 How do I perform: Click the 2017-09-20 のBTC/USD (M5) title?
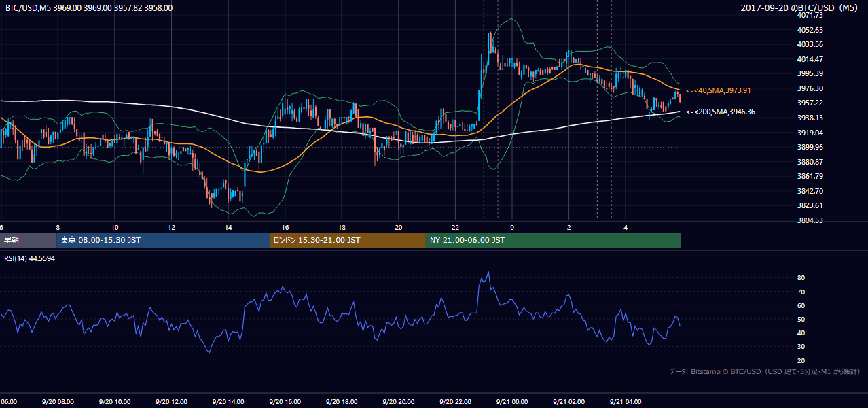[801, 8]
